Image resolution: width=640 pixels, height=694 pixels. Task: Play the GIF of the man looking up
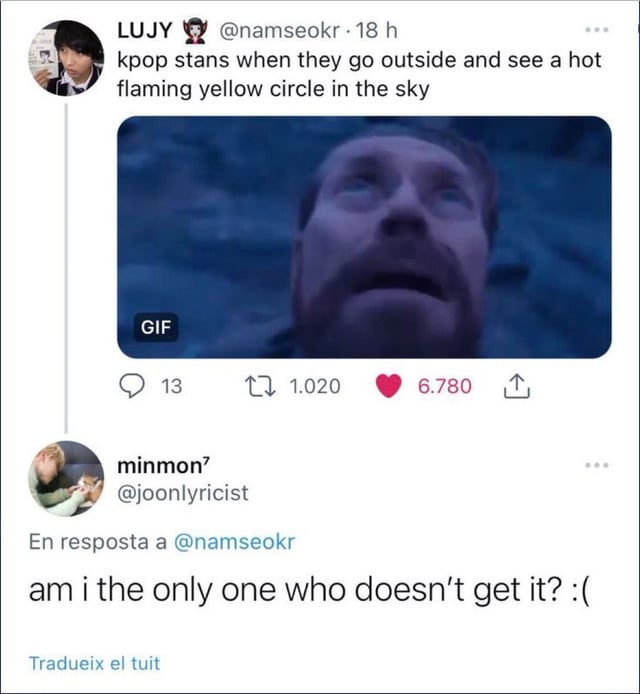coord(364,237)
